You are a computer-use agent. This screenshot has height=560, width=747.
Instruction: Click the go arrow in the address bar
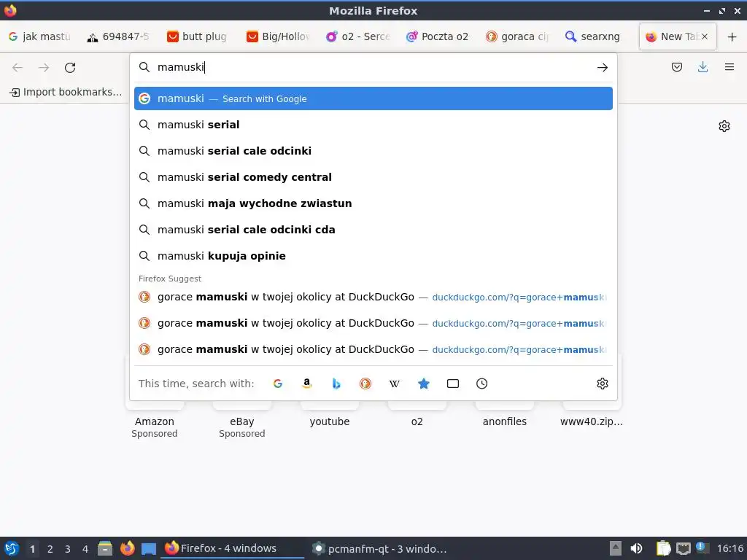602,68
